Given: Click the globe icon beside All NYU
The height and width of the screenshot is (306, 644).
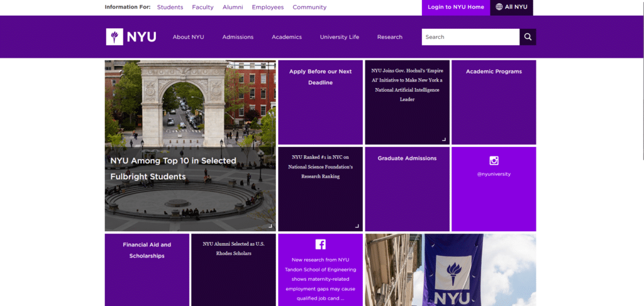Looking at the screenshot, I should click(499, 7).
